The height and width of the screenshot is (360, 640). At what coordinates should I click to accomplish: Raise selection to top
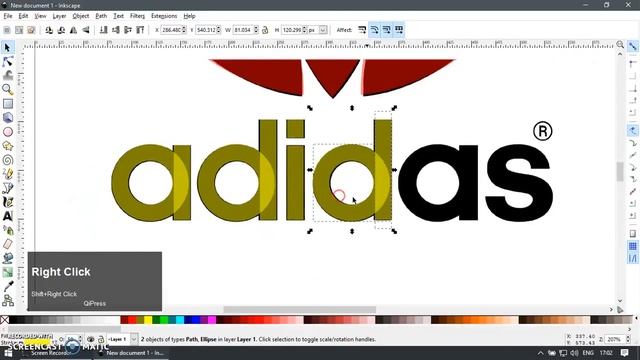pyautogui.click(x=140, y=30)
